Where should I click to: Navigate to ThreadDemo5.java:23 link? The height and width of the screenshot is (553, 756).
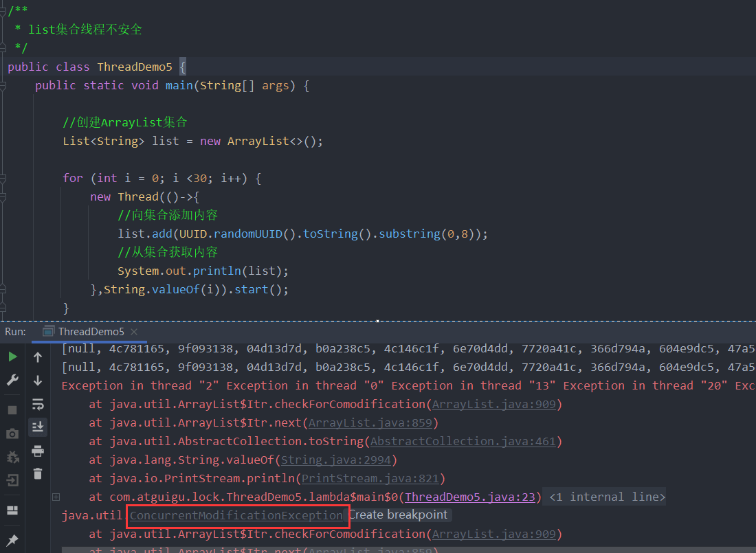470,497
